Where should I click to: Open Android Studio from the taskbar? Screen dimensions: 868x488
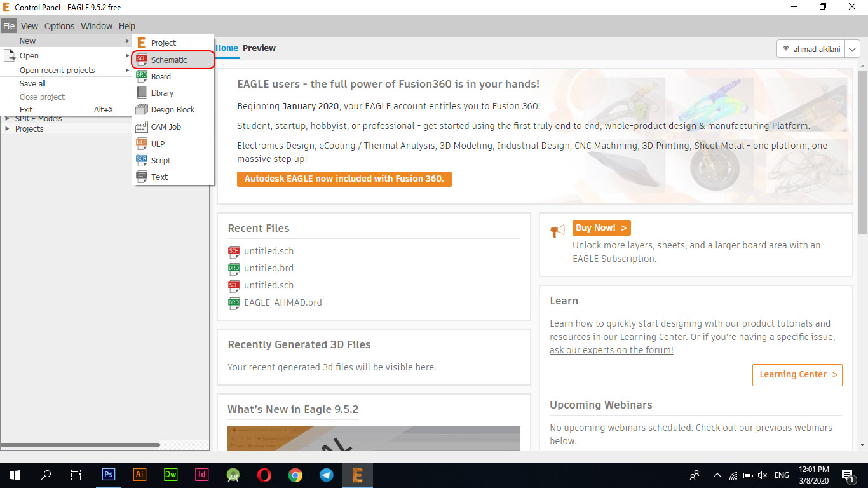[233, 475]
